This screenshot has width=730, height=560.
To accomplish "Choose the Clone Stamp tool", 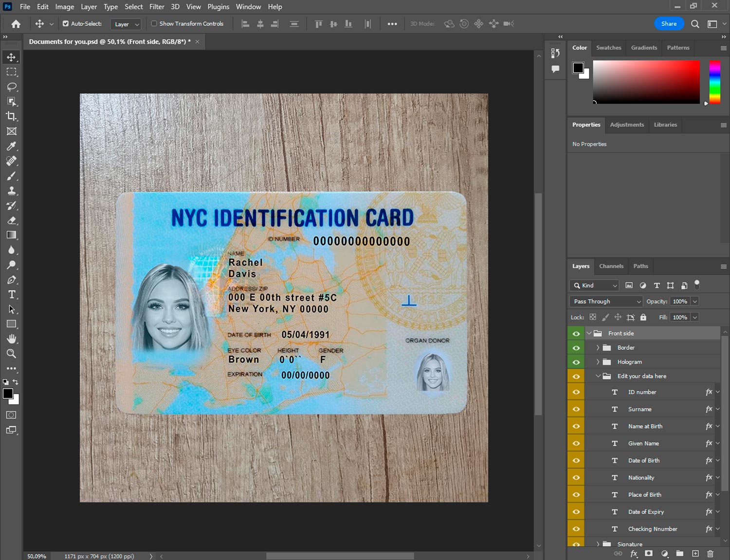I will pos(12,191).
